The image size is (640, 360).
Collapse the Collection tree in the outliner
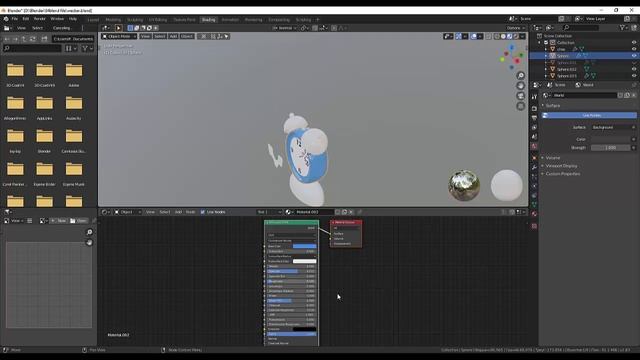(540, 42)
